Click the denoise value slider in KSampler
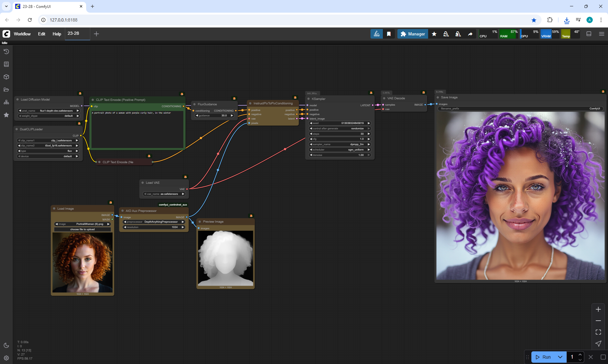 click(339, 155)
